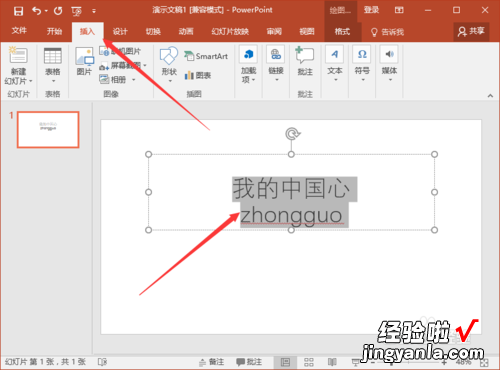Open the 媒体 media menu

click(x=389, y=64)
